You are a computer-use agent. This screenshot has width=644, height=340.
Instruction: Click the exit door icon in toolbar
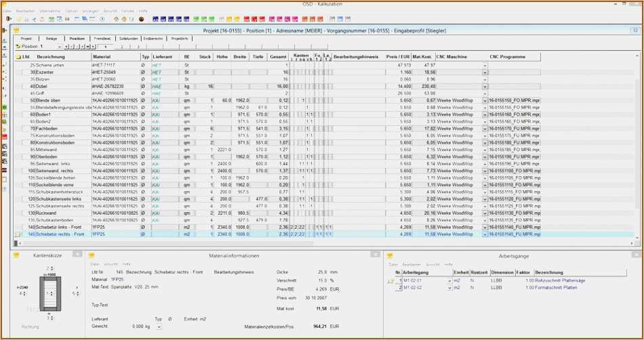[9, 19]
